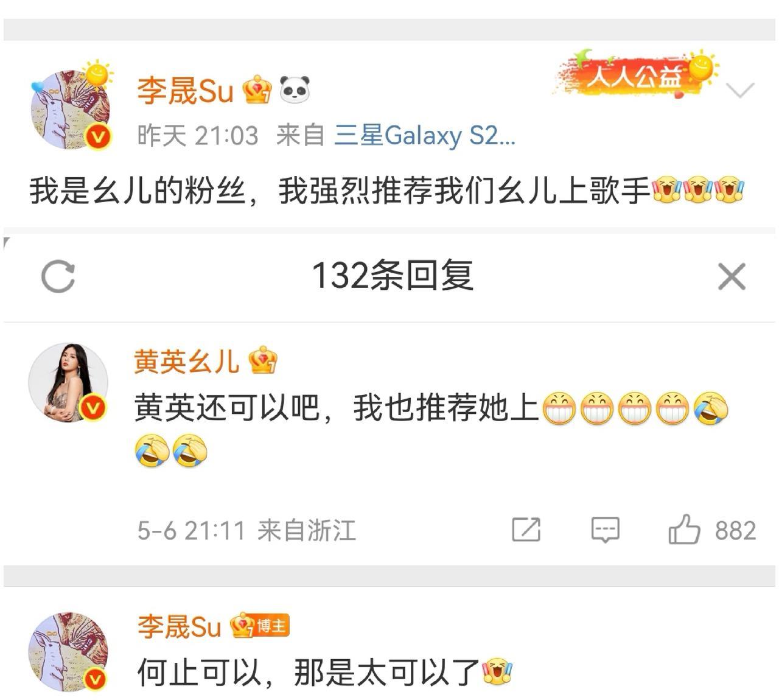The image size is (779, 700).
Task: Share 黄英幺儿's comment via forward icon
Action: click(x=526, y=529)
